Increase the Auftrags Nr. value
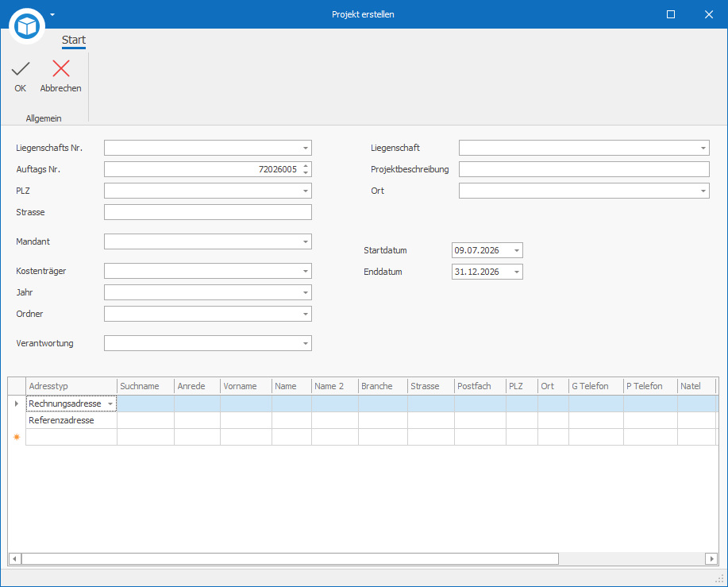Viewport: 728px width, 587px height. point(306,166)
